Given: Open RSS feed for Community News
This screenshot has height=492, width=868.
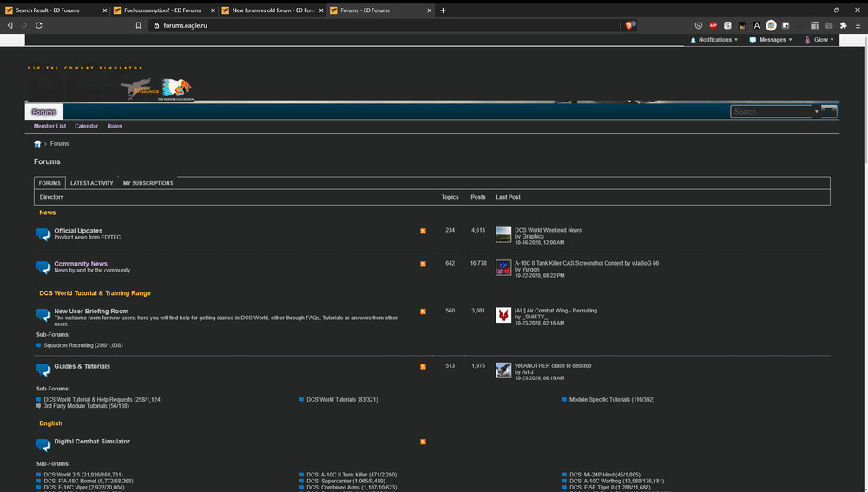Looking at the screenshot, I should (x=423, y=265).
